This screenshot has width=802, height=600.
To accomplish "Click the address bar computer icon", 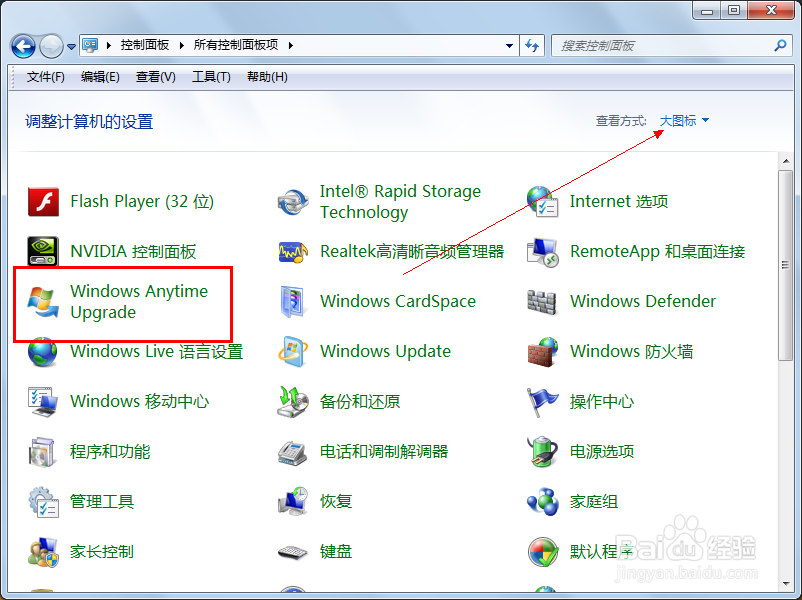I will pyautogui.click(x=91, y=46).
